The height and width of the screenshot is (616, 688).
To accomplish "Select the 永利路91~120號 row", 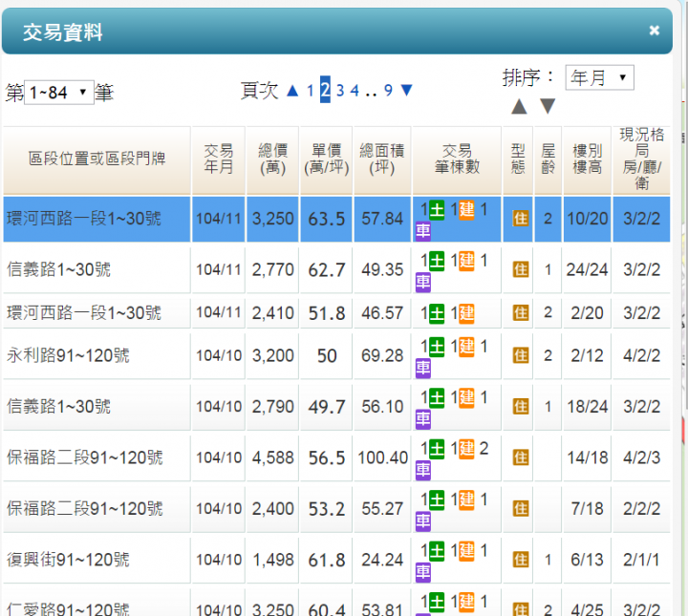I will tap(336, 356).
